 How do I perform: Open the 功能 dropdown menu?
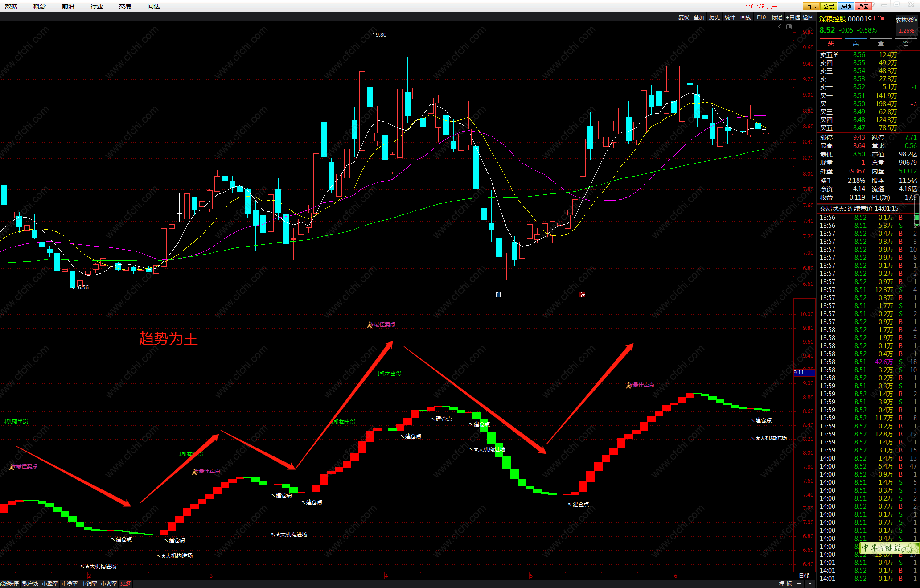pos(811,6)
